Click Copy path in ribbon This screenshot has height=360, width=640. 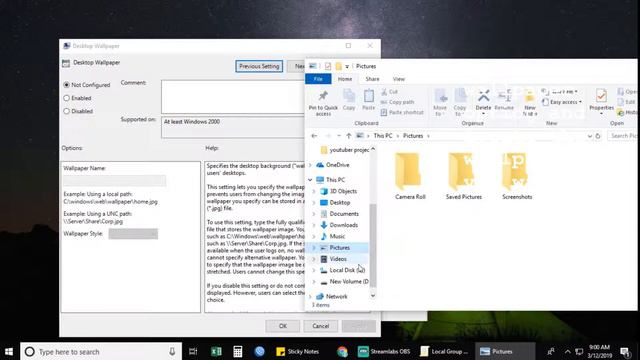click(397, 102)
